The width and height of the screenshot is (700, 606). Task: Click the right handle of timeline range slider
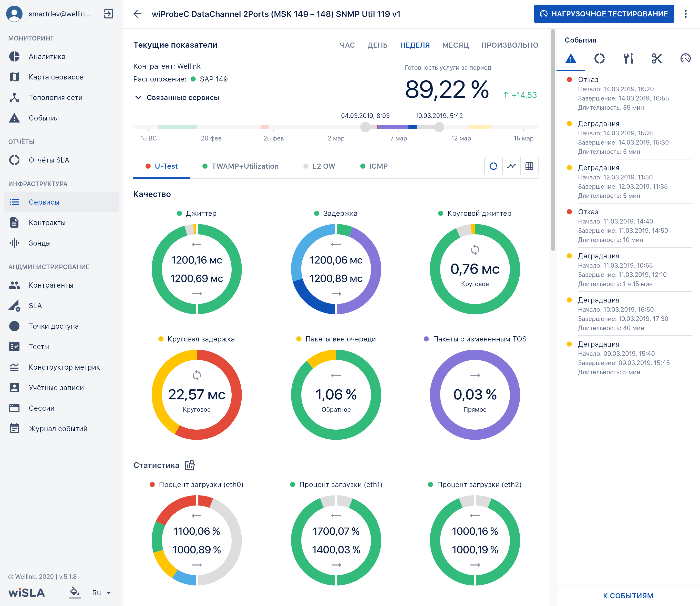coord(439,127)
